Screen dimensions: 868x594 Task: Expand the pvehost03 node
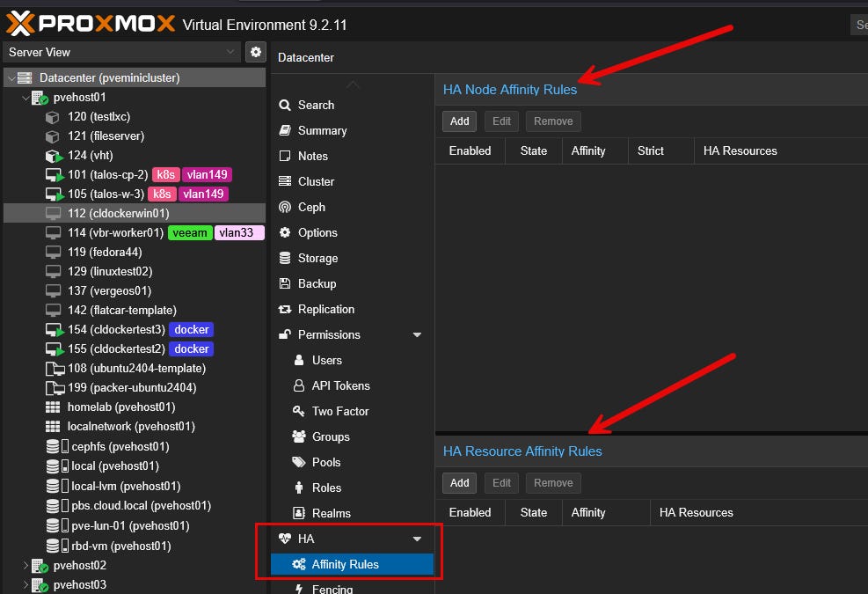point(26,584)
